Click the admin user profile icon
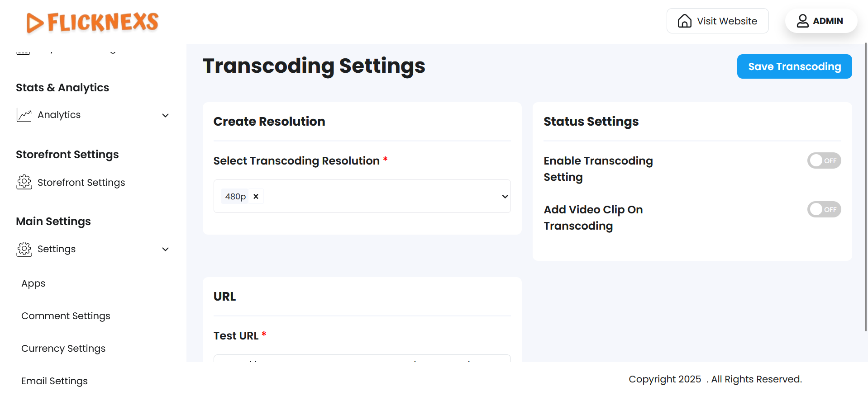The width and height of the screenshot is (868, 396). click(802, 21)
